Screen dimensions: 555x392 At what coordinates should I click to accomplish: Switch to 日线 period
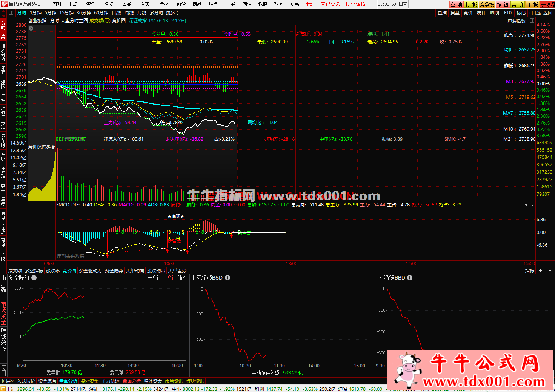(x=117, y=13)
